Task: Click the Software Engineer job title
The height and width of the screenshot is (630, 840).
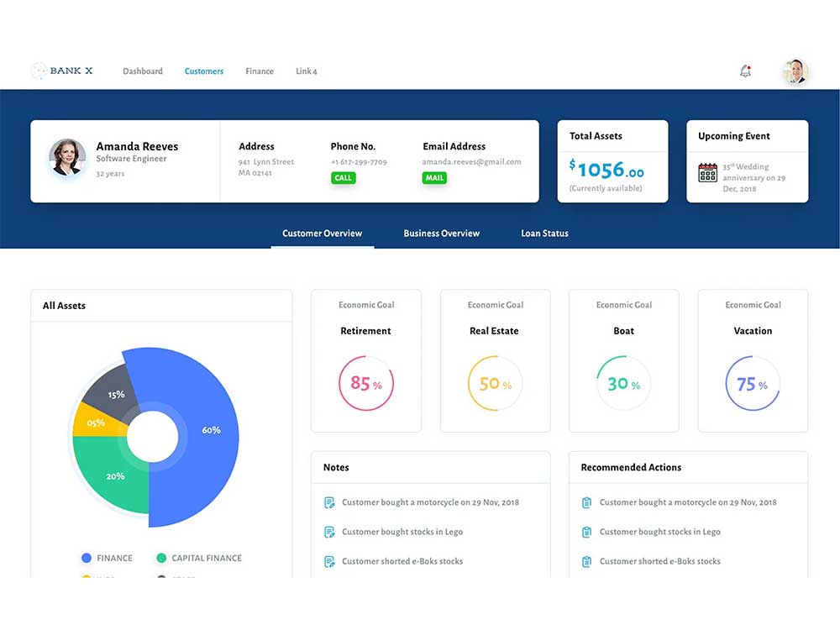Action: coord(131,159)
